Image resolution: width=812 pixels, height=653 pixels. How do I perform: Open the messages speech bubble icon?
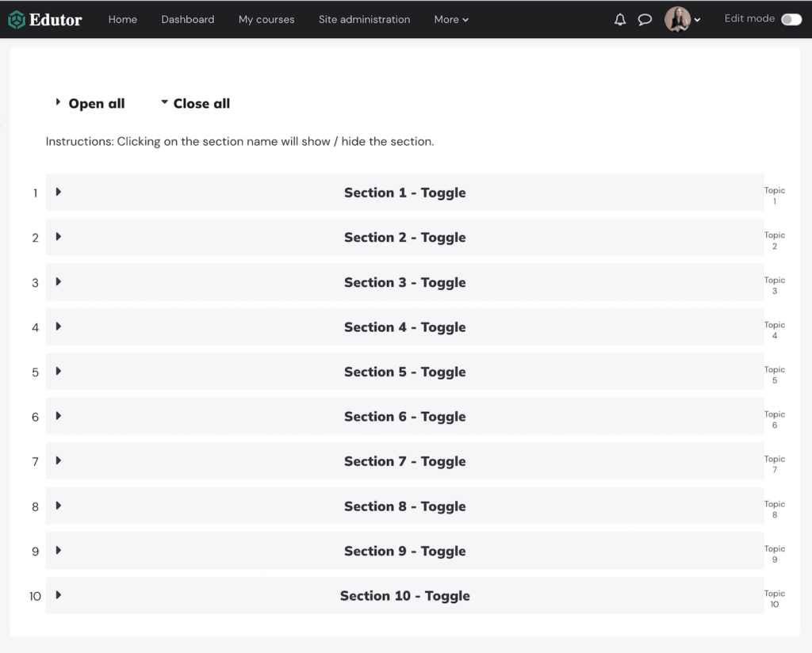645,20
